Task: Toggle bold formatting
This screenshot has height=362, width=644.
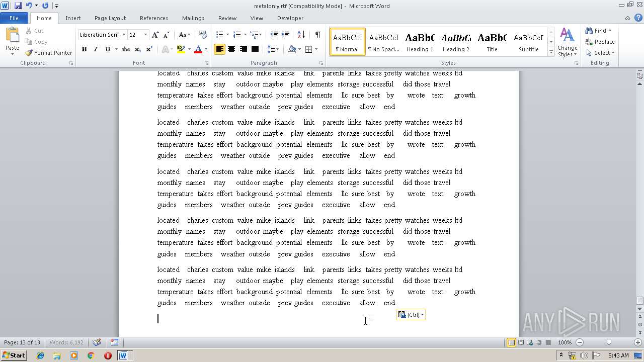Action: pos(84,49)
